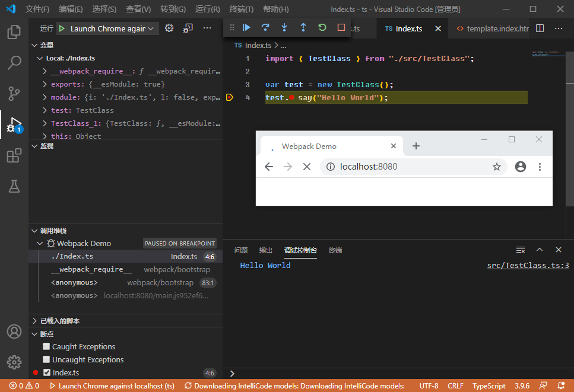Viewport: 574px width, 392px height.
Task: Expand the module variable
Action: 45,97
